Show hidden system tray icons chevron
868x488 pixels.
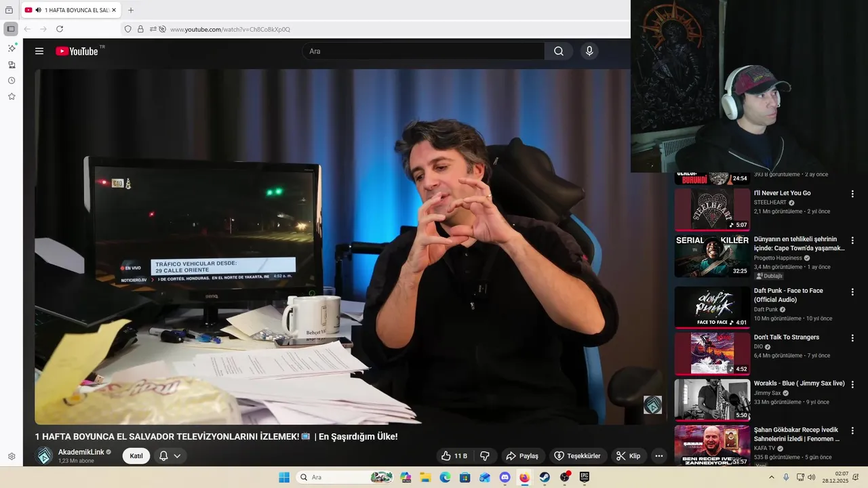click(771, 477)
